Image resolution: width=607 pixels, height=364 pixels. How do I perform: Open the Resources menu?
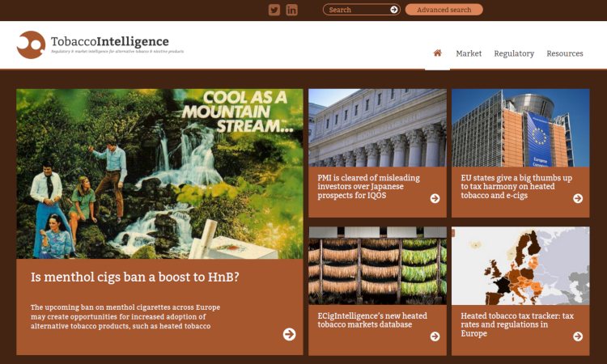(565, 53)
